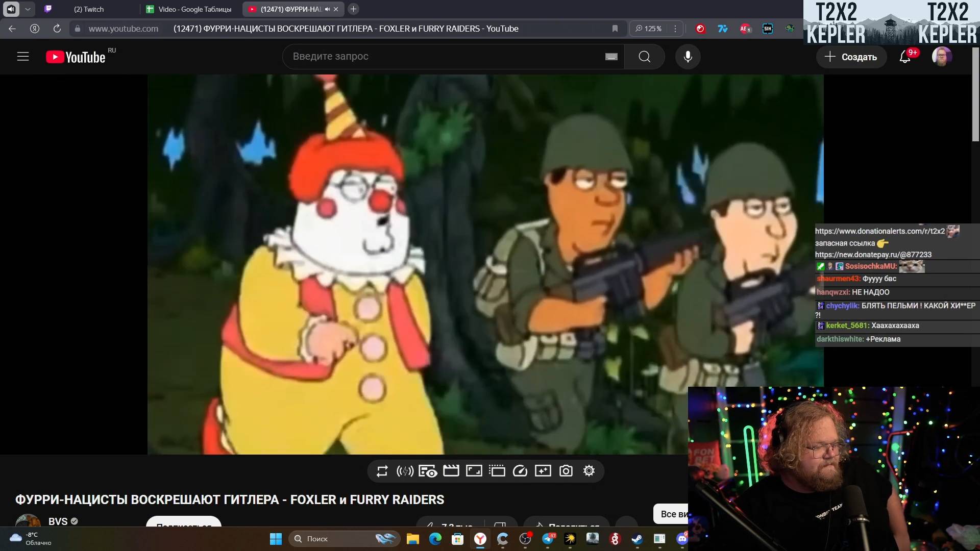Open YouTube notifications bell
The width and height of the screenshot is (980, 551).
(x=905, y=57)
